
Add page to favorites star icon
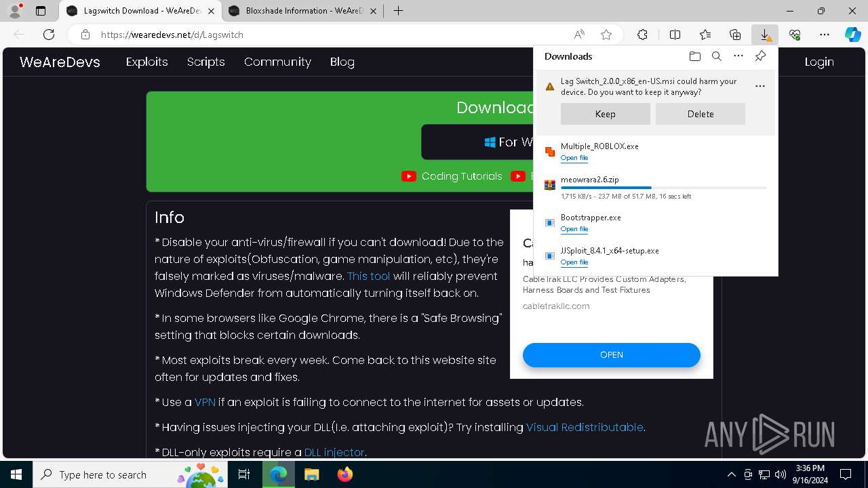606,35
